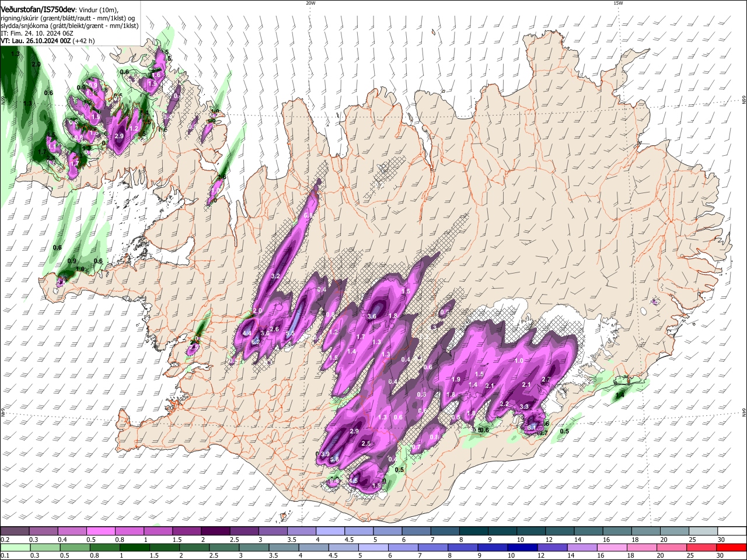Click the '15W' longitude label
747x560 pixels.
pos(617,3)
